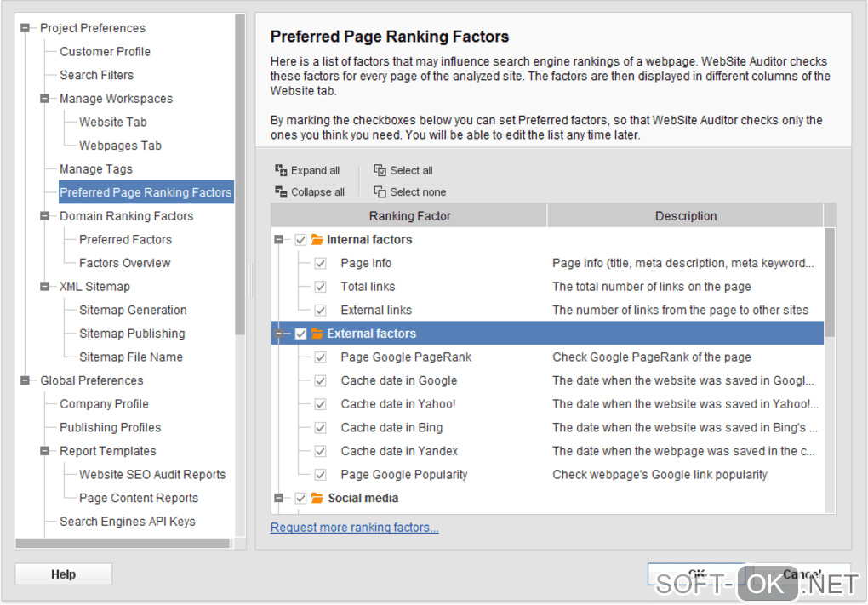
Task: Open the Request more ranking factors link
Action: click(354, 528)
